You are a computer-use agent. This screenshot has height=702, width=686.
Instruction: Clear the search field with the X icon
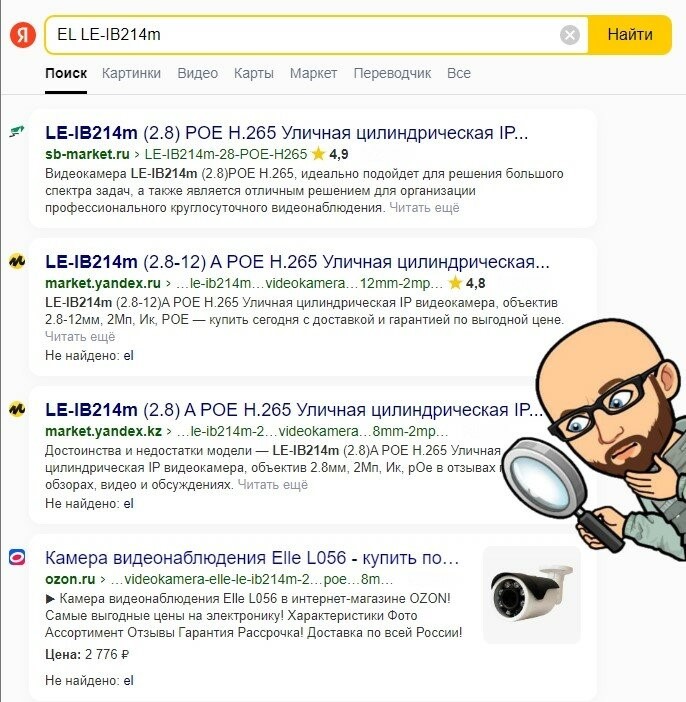pyautogui.click(x=570, y=34)
